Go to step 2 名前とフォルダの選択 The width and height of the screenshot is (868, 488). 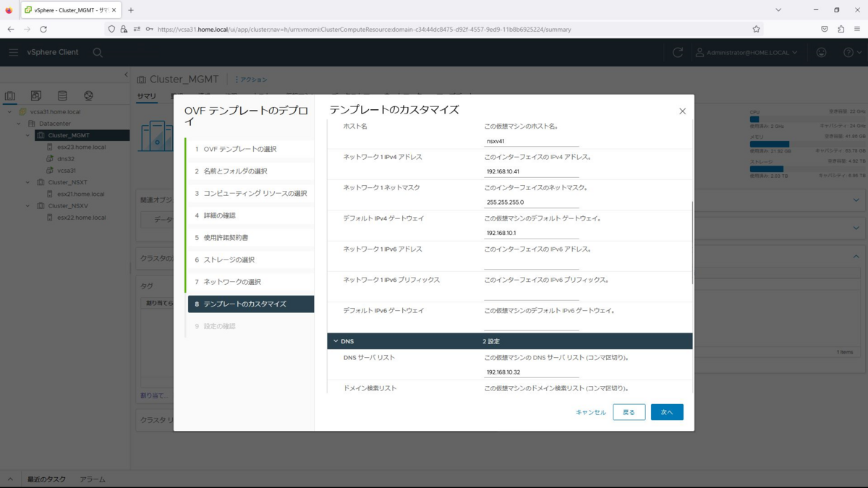(250, 171)
